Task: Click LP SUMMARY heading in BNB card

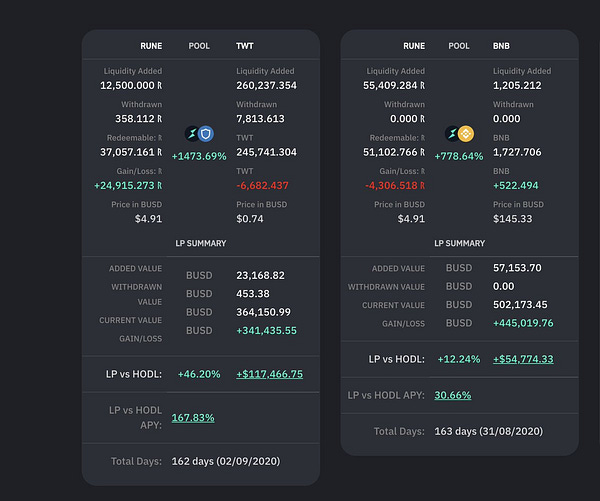Action: [x=459, y=243]
